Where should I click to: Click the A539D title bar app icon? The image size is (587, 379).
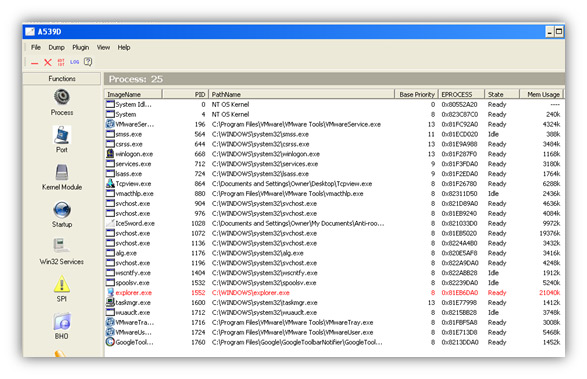[x=30, y=31]
